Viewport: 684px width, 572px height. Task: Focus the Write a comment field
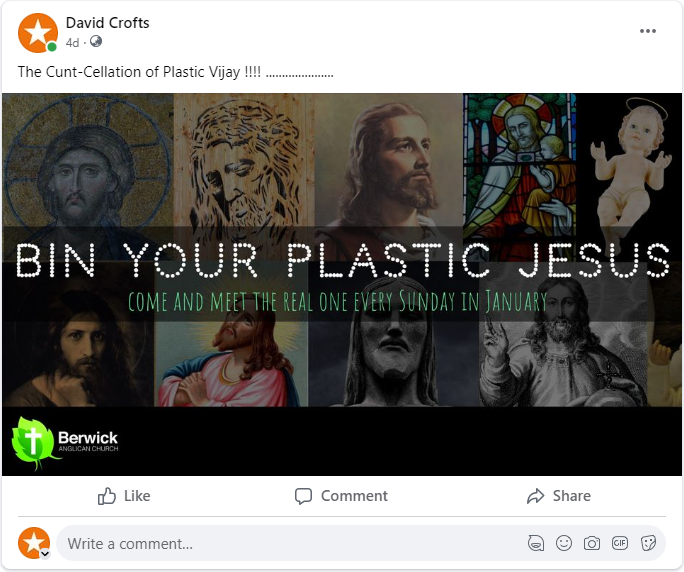(x=290, y=543)
